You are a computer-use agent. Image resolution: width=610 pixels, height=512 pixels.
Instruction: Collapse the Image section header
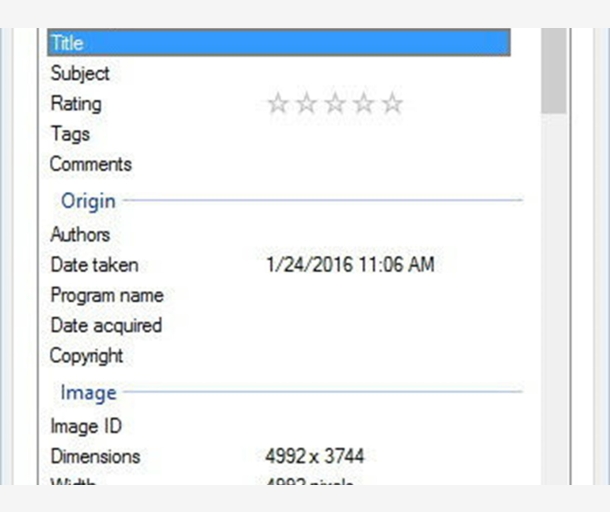(x=88, y=393)
